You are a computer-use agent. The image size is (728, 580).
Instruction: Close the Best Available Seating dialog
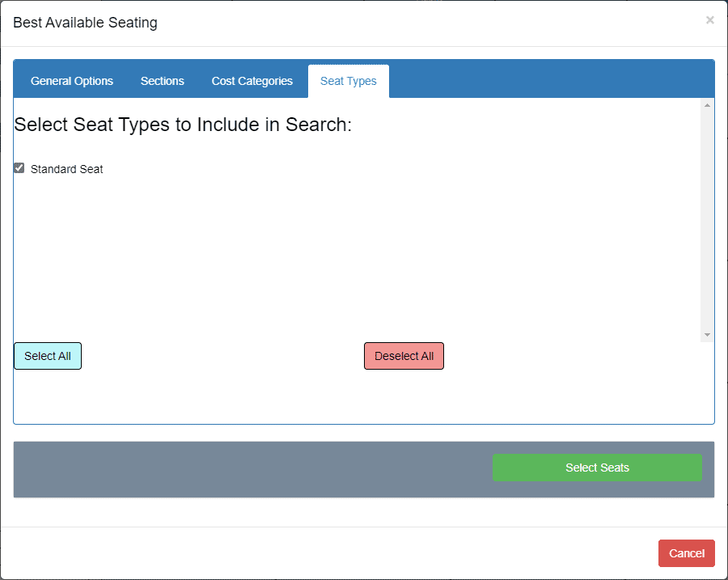click(709, 20)
